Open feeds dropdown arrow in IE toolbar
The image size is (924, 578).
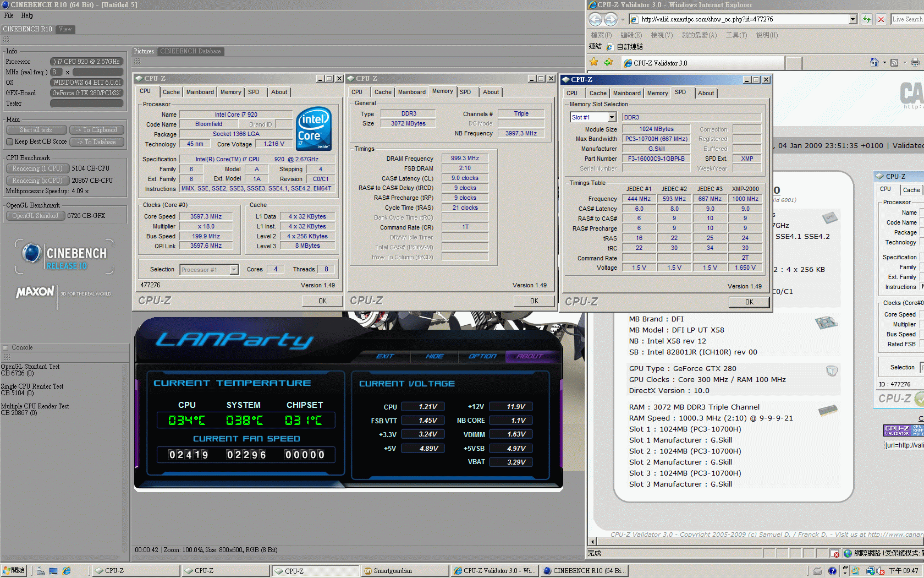coord(904,63)
